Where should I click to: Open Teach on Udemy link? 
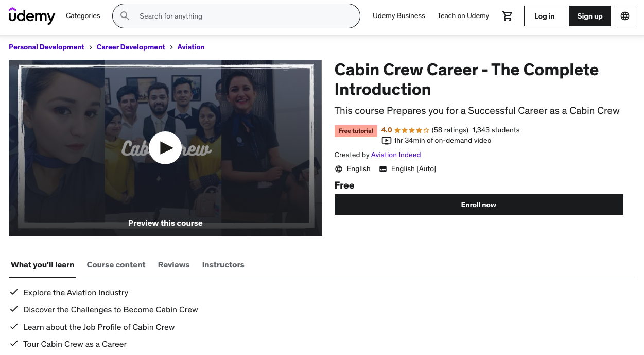tap(463, 16)
